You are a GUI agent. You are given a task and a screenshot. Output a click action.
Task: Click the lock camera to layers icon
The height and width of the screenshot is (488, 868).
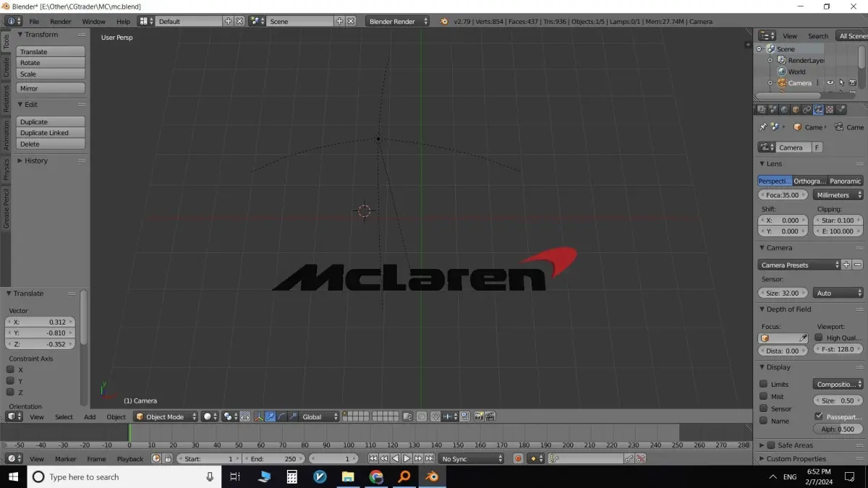point(408,416)
